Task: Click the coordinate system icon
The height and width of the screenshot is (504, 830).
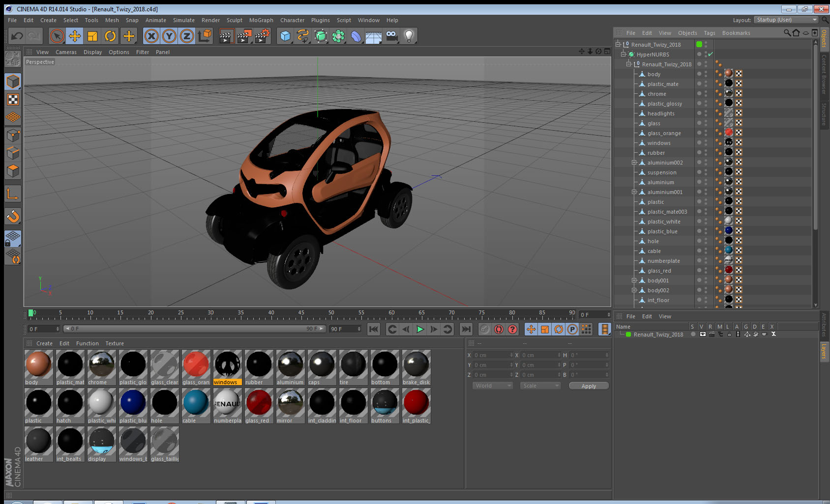Action: point(205,36)
